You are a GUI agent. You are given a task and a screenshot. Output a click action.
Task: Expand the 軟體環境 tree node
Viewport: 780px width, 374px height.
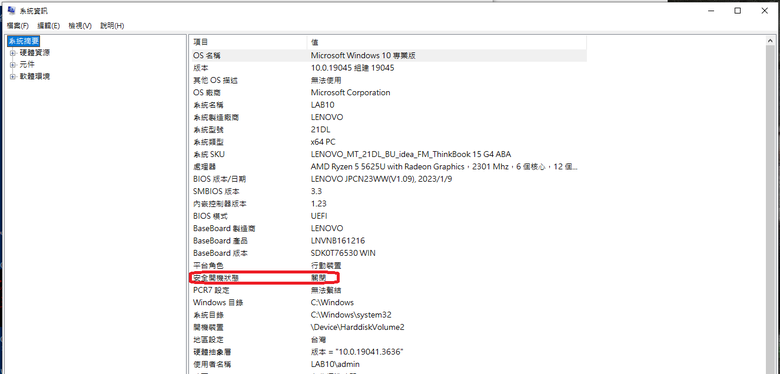[x=12, y=77]
